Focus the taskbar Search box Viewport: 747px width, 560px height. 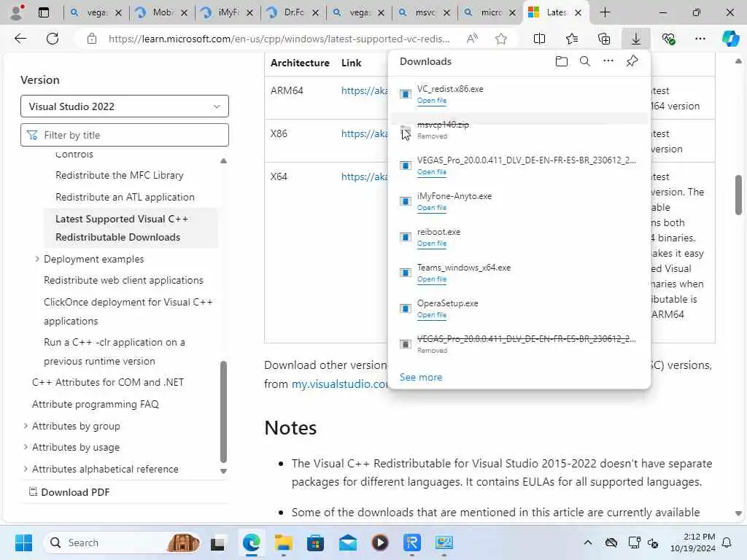122,542
